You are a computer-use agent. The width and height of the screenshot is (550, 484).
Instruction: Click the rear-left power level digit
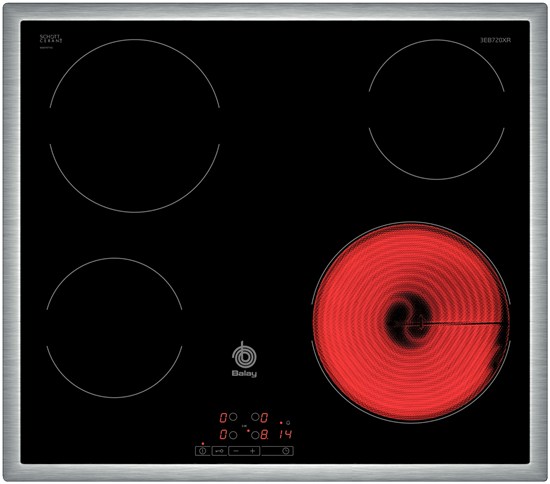tap(223, 417)
